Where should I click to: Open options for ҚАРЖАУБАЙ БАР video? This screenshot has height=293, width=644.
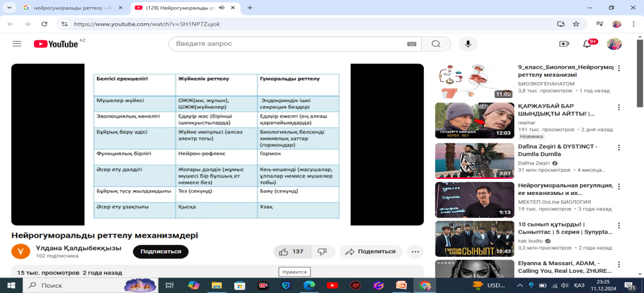tap(620, 107)
